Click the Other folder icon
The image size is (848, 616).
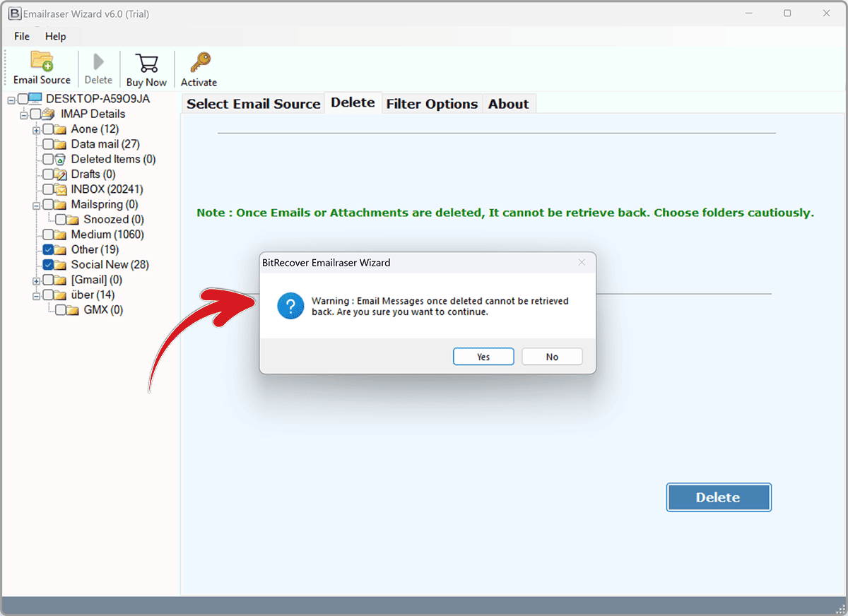click(61, 249)
